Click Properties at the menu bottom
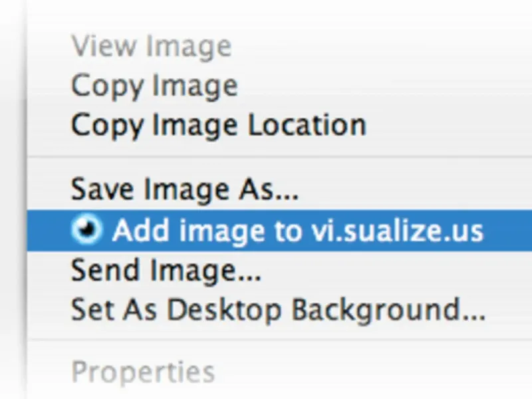The width and height of the screenshot is (532, 399). 143,372
